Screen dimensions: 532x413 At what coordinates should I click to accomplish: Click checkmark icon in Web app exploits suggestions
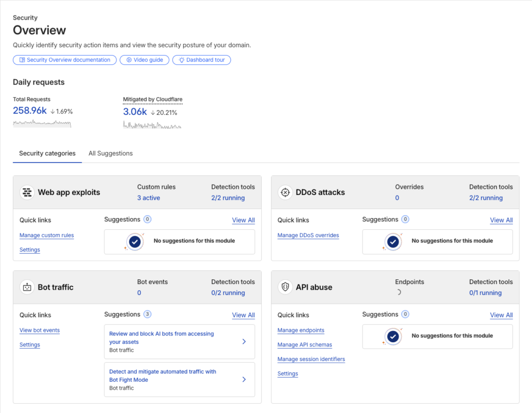(135, 241)
